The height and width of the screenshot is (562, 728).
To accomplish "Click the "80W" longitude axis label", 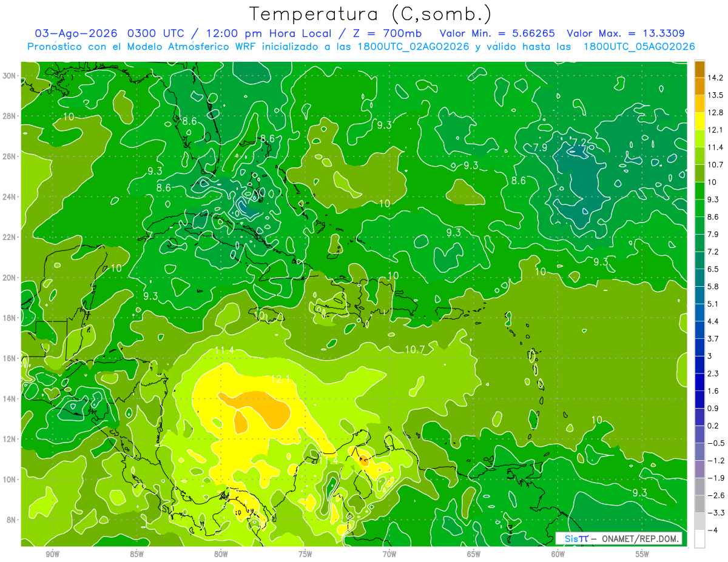I will pos(221,554).
